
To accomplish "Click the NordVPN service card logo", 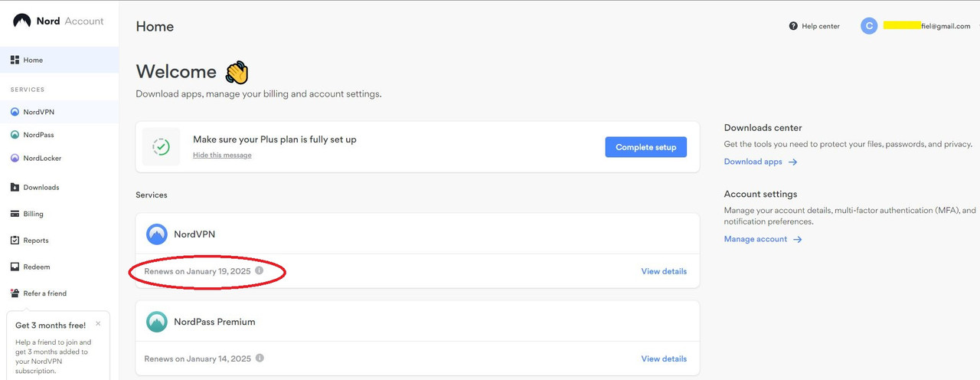I will click(x=157, y=234).
